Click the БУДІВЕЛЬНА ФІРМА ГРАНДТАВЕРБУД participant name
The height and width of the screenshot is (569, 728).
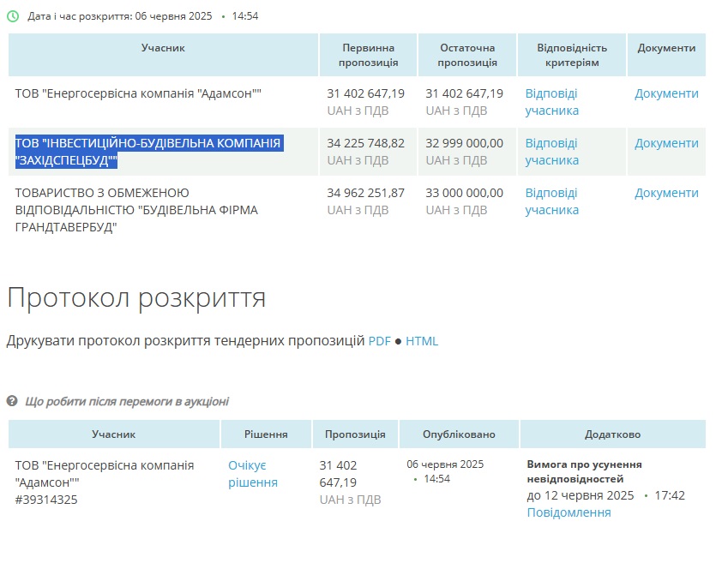tap(136, 210)
